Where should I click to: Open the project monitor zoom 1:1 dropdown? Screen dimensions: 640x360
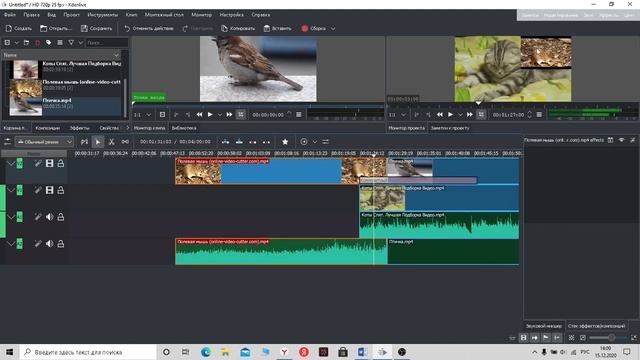(396, 115)
